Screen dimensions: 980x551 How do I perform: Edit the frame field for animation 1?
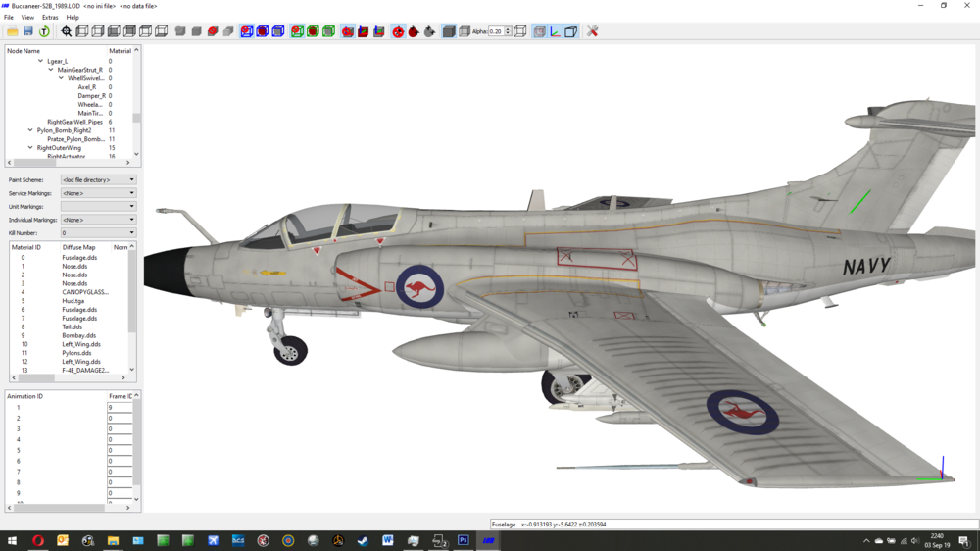click(x=120, y=407)
